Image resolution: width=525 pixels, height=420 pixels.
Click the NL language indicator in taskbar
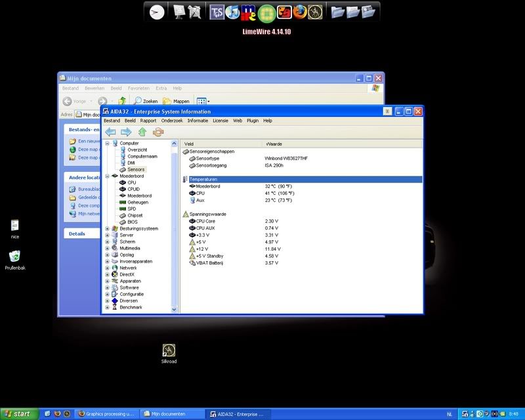450,414
